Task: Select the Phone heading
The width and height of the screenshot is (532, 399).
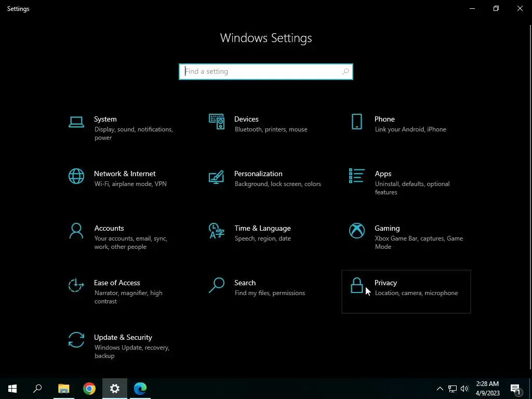Action: [x=384, y=119]
